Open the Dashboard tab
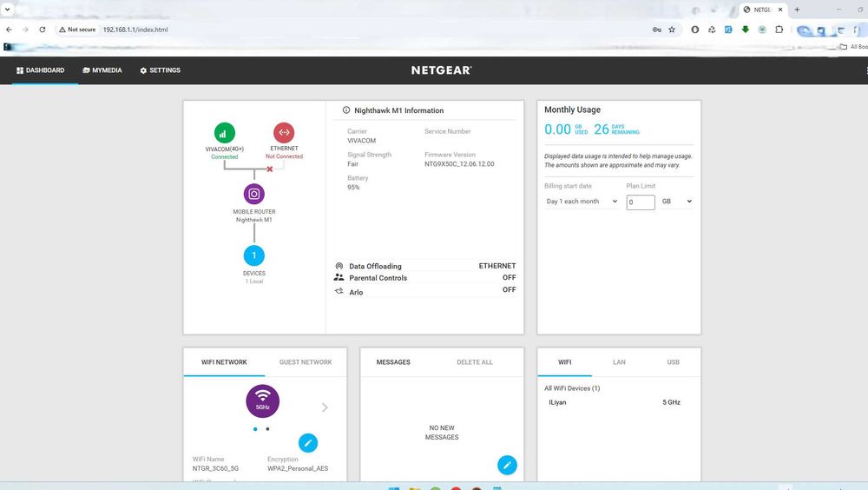The width and height of the screenshot is (868, 490). tap(41, 70)
